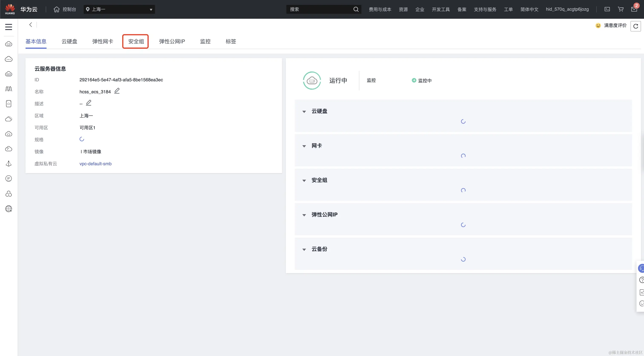Click the refresh button top right

(x=635, y=26)
